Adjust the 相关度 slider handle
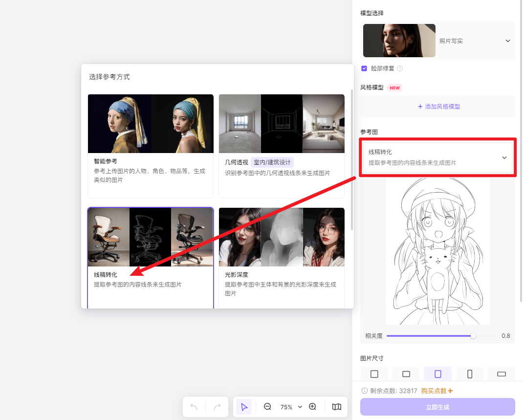This screenshot has width=523, height=420. coord(473,336)
